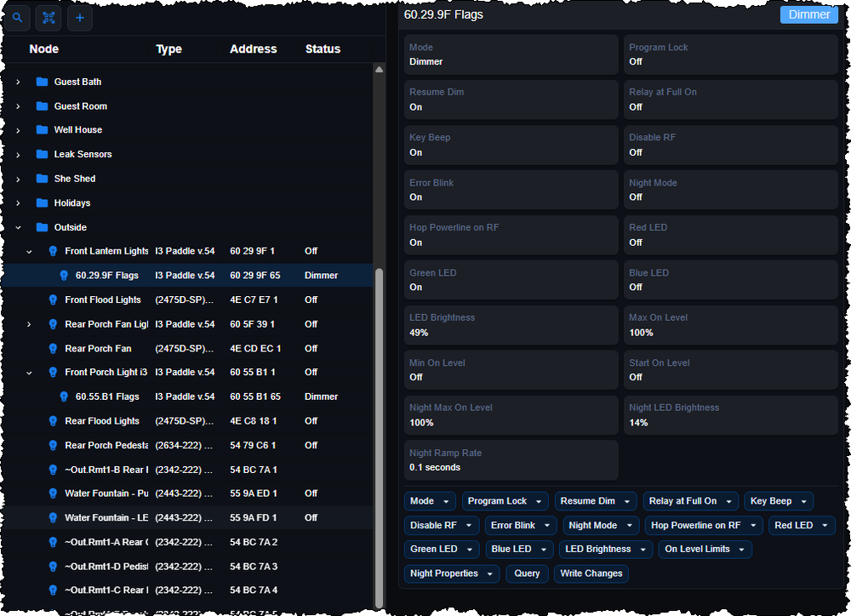851x616 pixels.
Task: Open the Key Beep dropdown
Action: pos(779,501)
